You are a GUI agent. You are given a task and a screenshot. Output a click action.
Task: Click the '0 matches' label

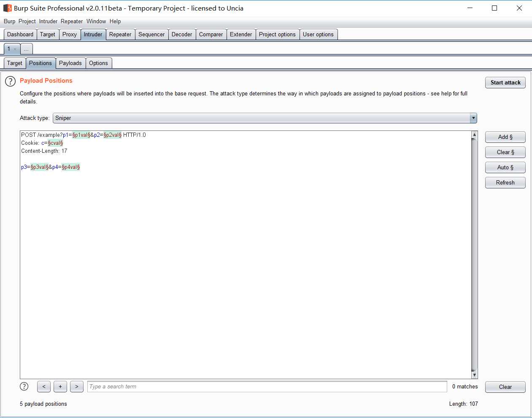coord(465,387)
